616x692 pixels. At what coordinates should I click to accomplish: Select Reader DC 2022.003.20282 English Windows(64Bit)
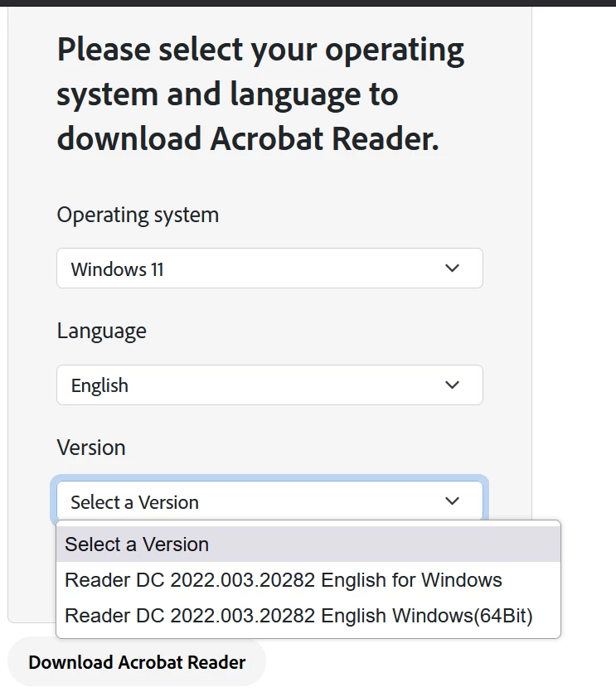point(308,616)
